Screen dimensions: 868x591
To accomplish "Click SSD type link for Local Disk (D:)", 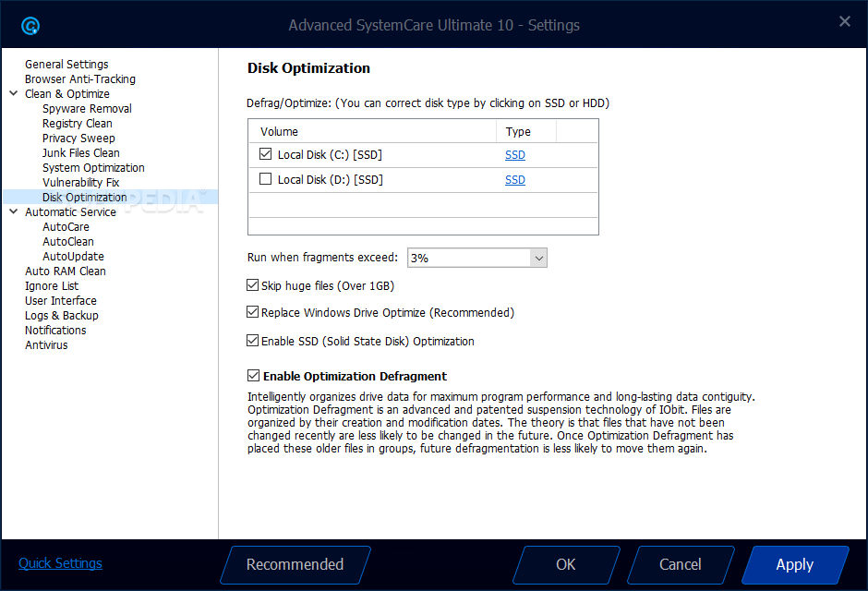I will [515, 180].
